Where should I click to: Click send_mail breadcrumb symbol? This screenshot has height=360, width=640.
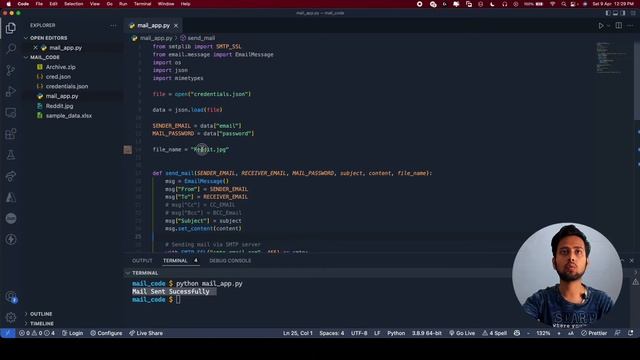point(201,38)
